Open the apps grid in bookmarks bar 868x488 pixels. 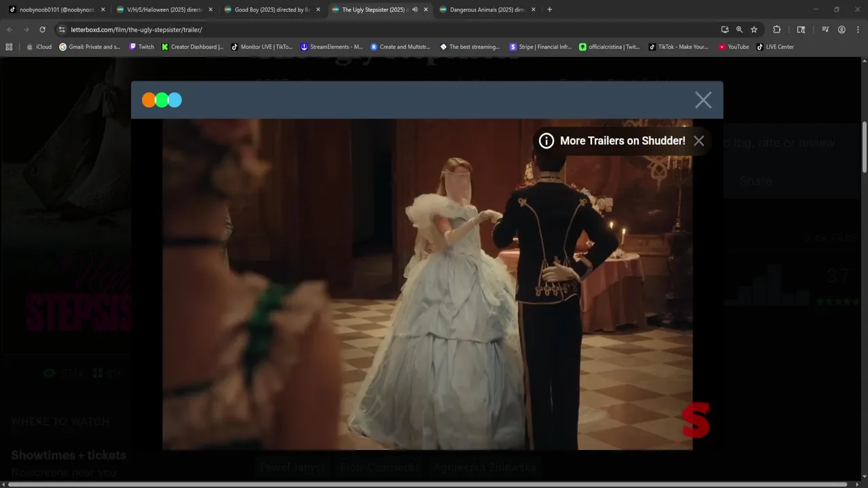[x=9, y=47]
